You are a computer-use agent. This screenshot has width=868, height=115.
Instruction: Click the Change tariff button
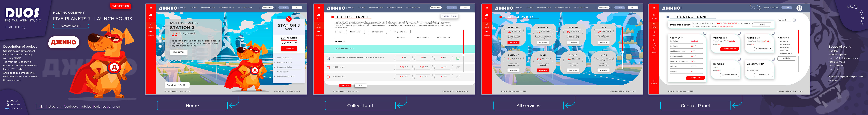click(695, 78)
